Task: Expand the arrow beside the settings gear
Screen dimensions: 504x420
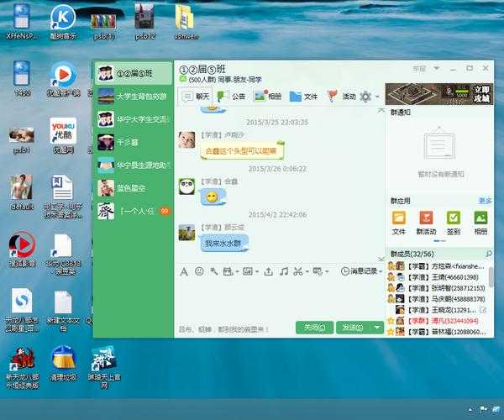Action: [x=377, y=97]
